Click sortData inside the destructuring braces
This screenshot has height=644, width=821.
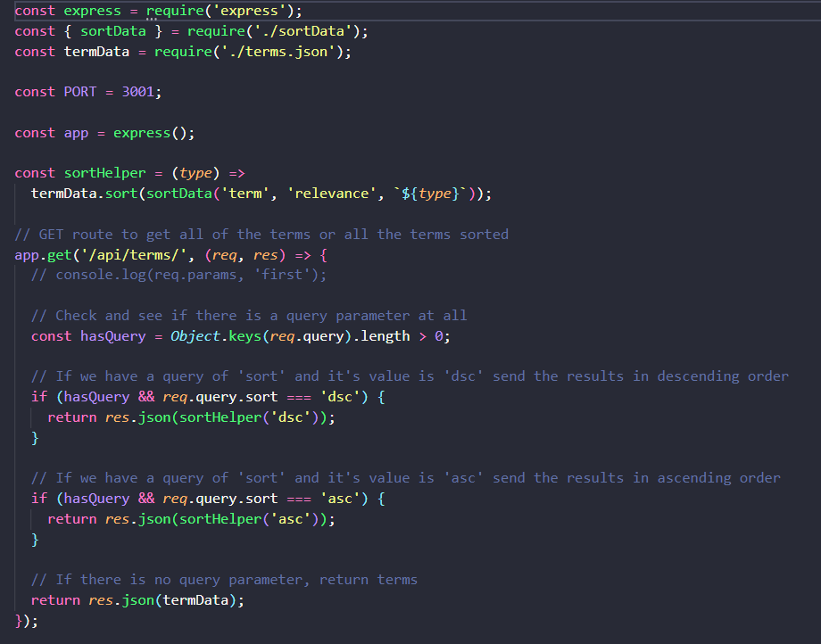(x=113, y=31)
